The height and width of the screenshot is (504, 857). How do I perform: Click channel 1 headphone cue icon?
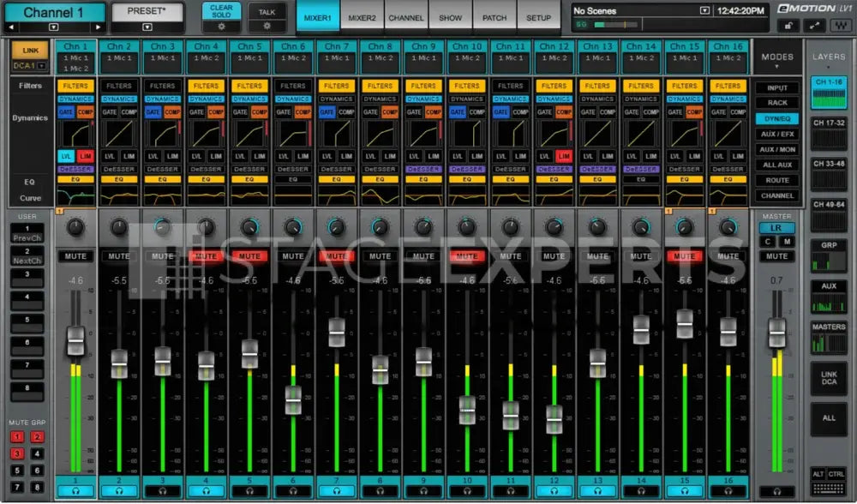75,491
